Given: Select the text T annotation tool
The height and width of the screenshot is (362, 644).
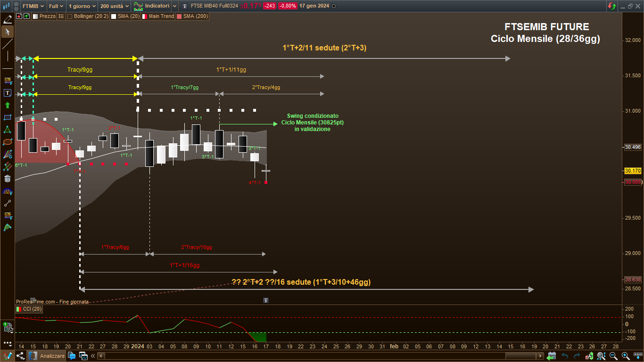Looking at the screenshot, I should [x=7, y=93].
